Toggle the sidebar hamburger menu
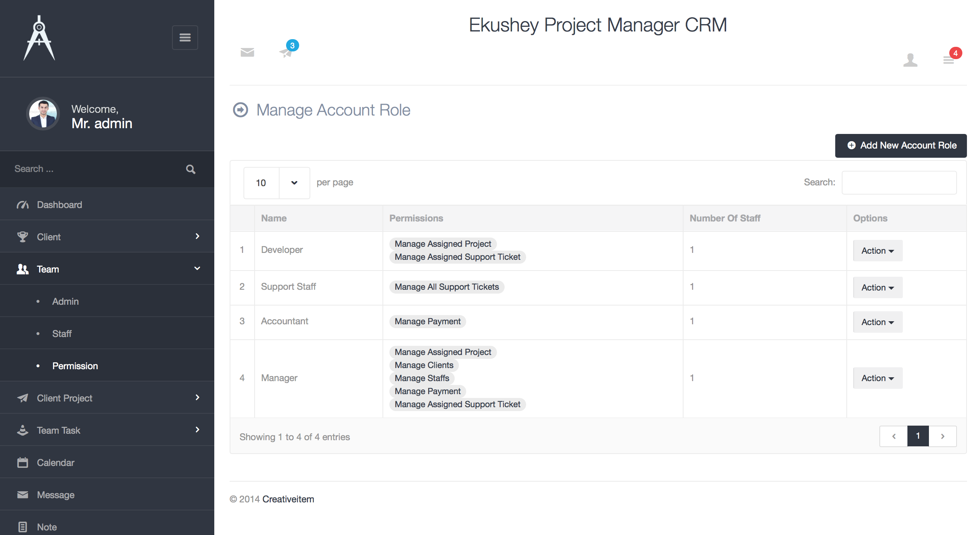Viewport: 980px width, 535px height. click(185, 37)
